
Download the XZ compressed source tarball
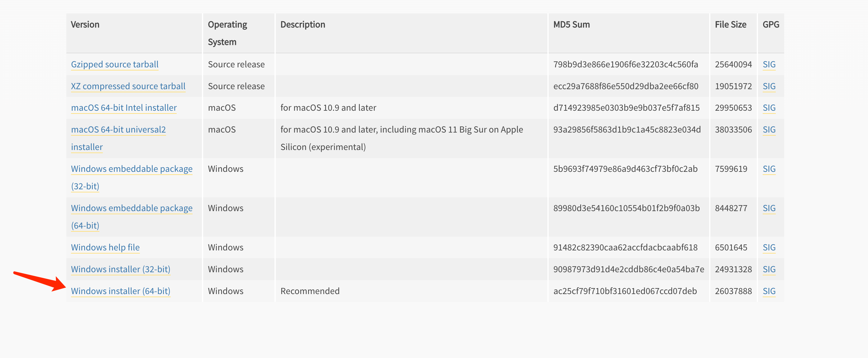point(128,86)
